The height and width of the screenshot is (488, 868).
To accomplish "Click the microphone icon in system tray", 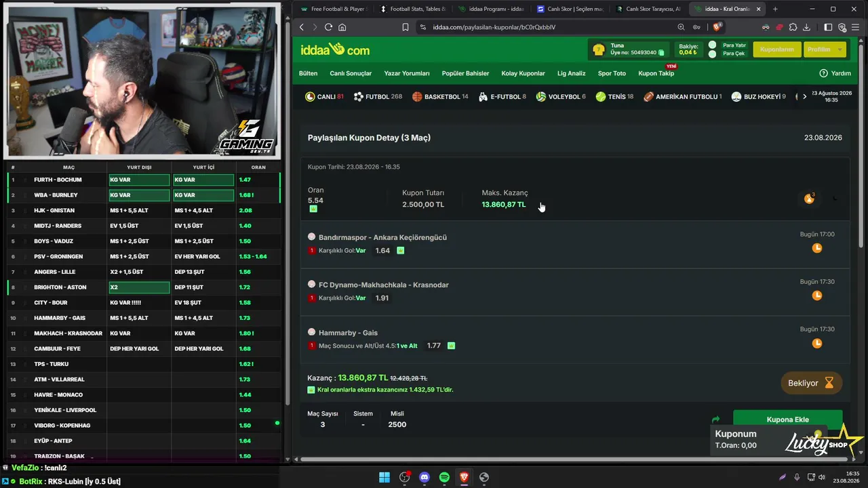I will tap(797, 477).
